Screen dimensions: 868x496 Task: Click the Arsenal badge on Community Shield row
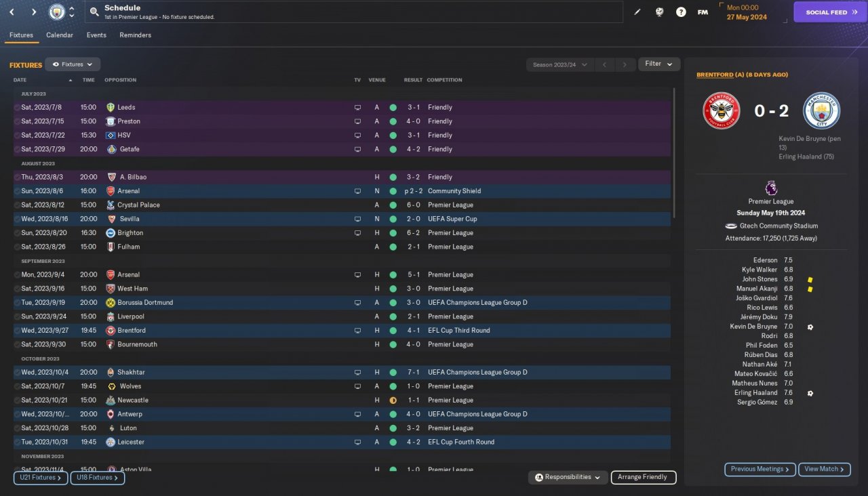coord(111,191)
